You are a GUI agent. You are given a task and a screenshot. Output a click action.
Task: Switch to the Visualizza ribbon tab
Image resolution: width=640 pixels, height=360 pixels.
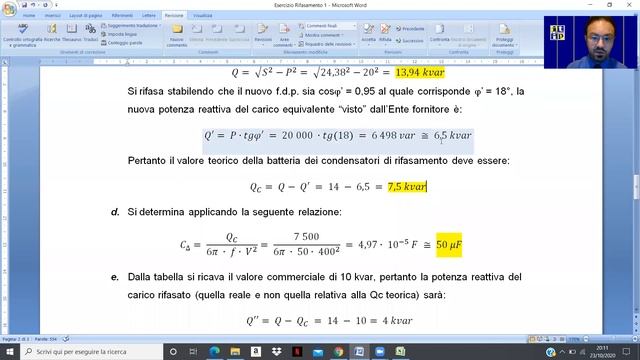tap(202, 16)
